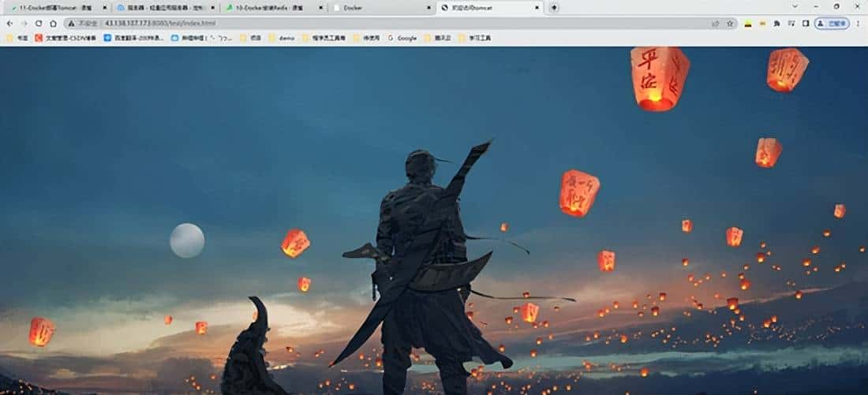Restore down the browser window
Viewport: 868px width, 395px height.
tap(836, 6)
